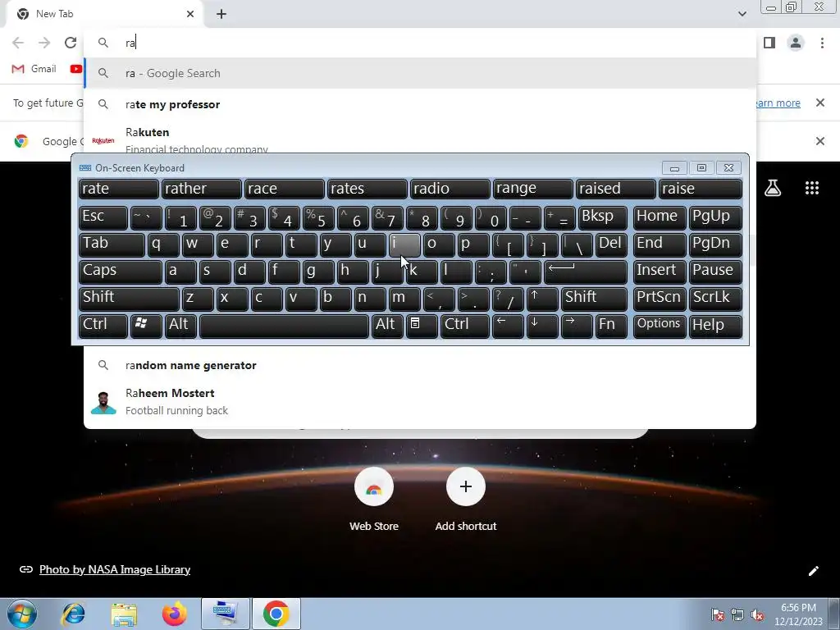Select 'ra - Google Search' suggestion
This screenshot has height=630, width=840.
420,73
